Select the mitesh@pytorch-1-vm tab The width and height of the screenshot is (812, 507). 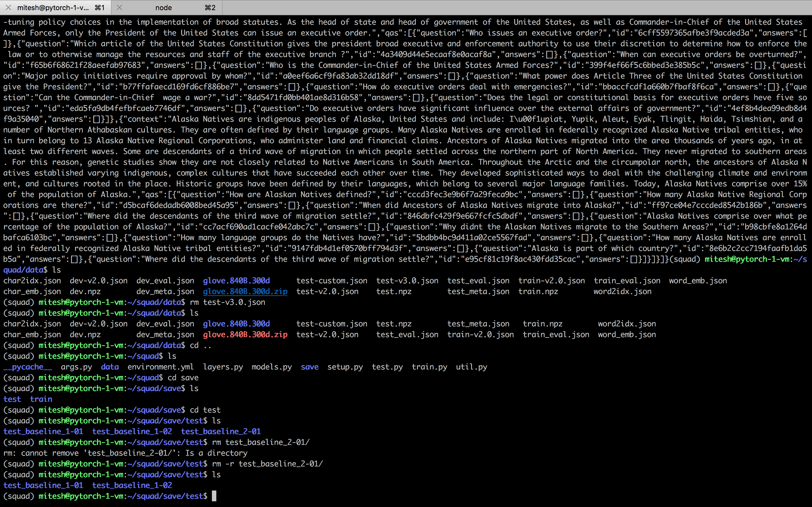pyautogui.click(x=53, y=7)
